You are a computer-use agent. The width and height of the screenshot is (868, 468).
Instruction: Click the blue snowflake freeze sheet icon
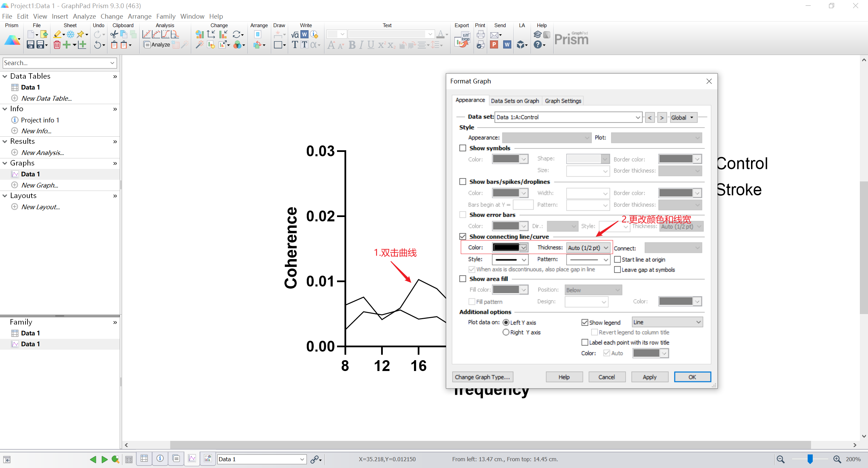pos(71,34)
